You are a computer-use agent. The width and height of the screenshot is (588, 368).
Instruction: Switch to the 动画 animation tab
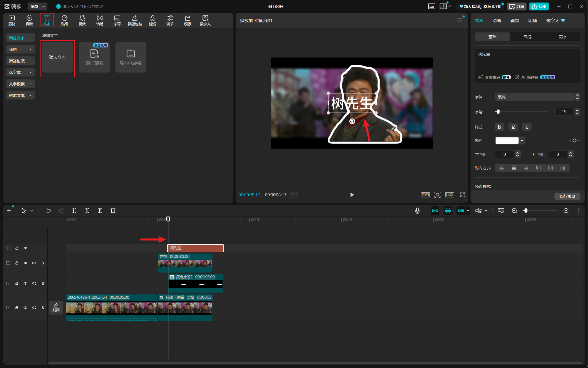point(496,20)
